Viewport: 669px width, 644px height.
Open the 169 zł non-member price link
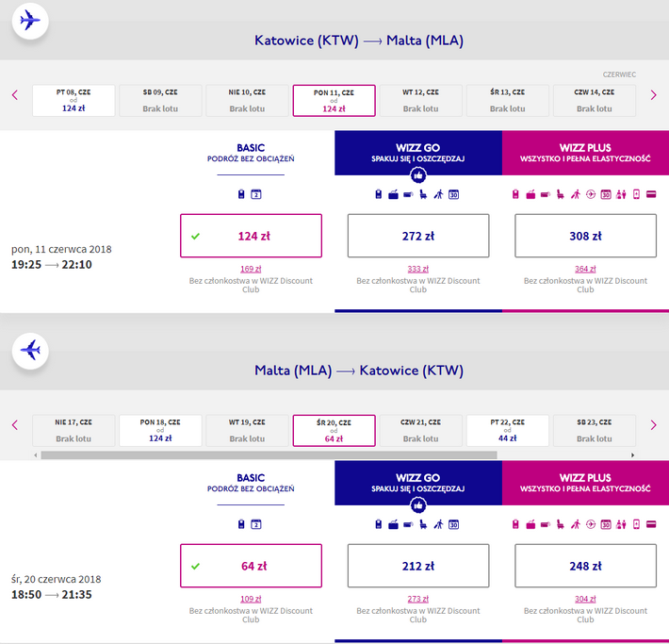tap(251, 269)
